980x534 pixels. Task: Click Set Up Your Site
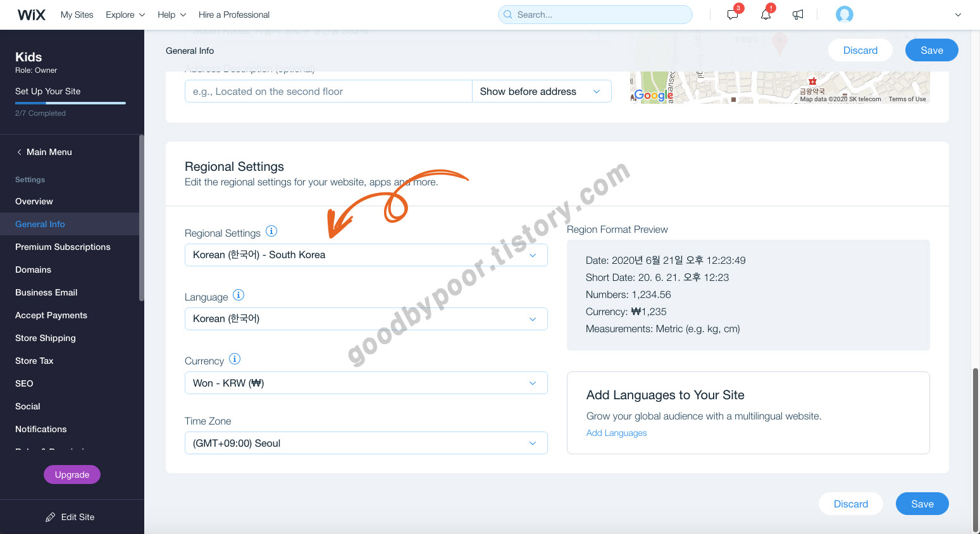click(48, 91)
